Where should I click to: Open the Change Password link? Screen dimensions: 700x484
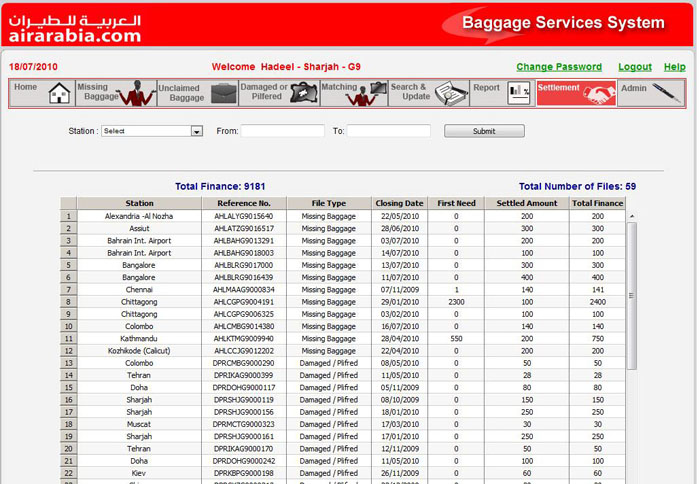coord(559,67)
